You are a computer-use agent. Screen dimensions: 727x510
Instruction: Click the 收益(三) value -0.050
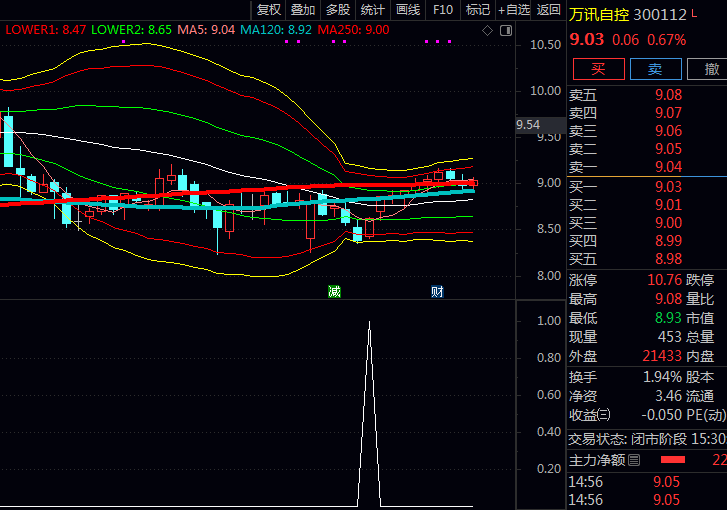[x=662, y=415]
